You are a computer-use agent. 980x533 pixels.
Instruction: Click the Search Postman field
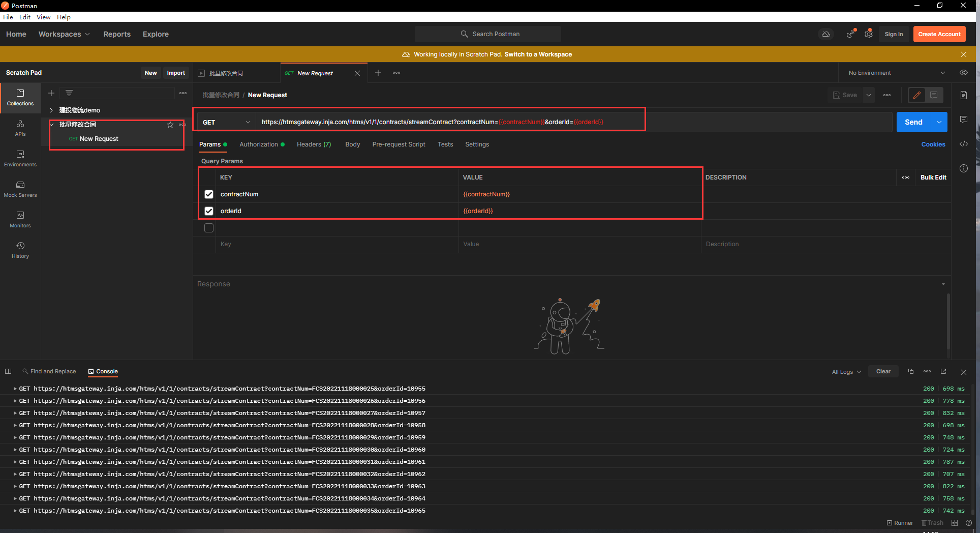pyautogui.click(x=488, y=34)
